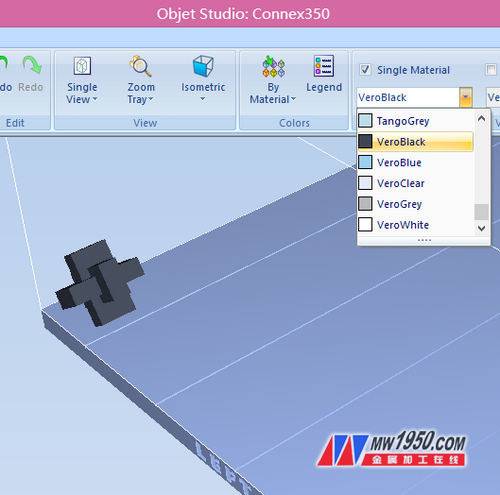The image size is (500, 495).
Task: Choose VeroBlue from the material list
Action: pyautogui.click(x=415, y=163)
